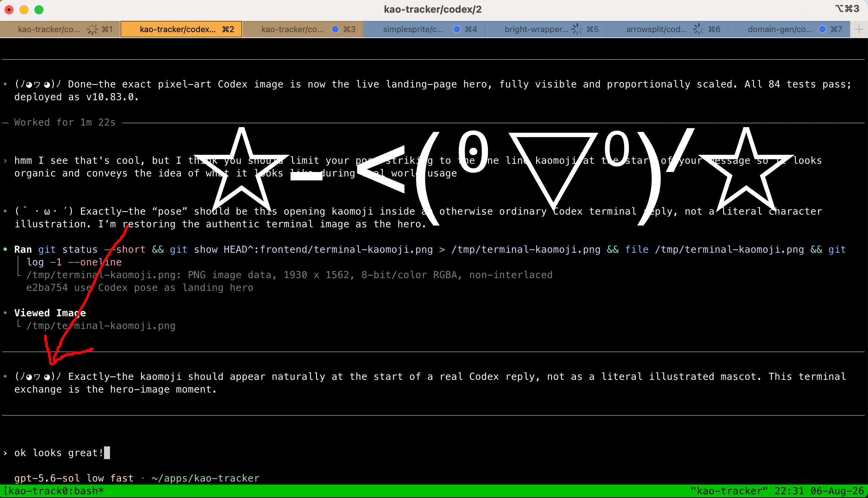Click the activity spinner on tab ⌘1
This screenshot has height=498, width=868.
point(92,29)
